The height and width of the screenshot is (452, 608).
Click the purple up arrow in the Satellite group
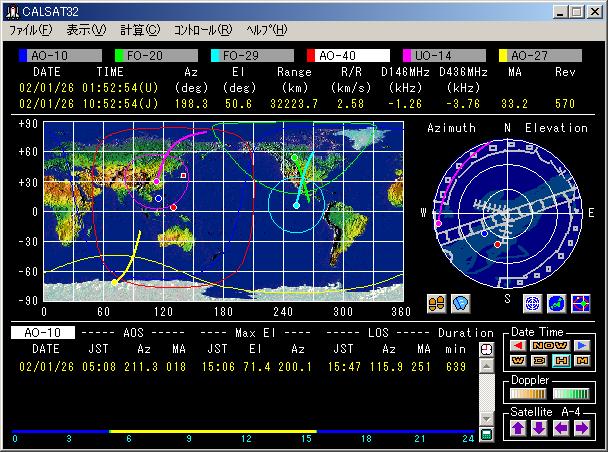coord(518,428)
